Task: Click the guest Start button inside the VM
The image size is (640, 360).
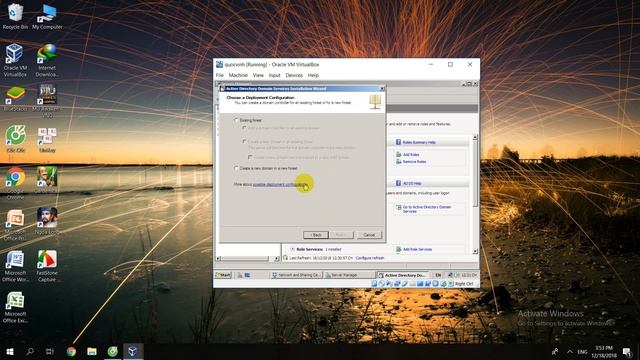Action: click(223, 275)
